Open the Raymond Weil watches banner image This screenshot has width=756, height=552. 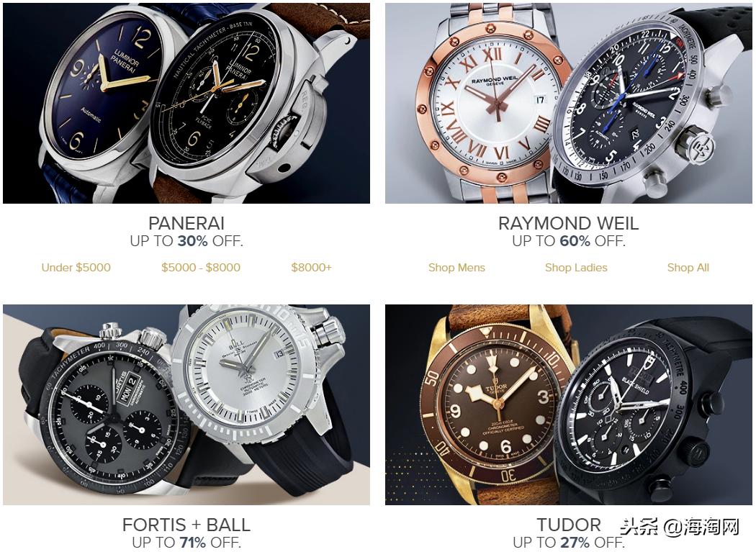point(569,103)
